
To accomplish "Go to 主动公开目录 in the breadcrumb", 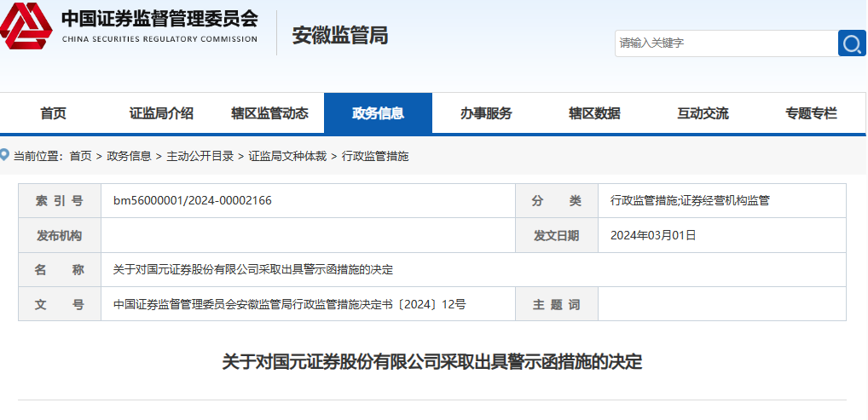I will [200, 156].
